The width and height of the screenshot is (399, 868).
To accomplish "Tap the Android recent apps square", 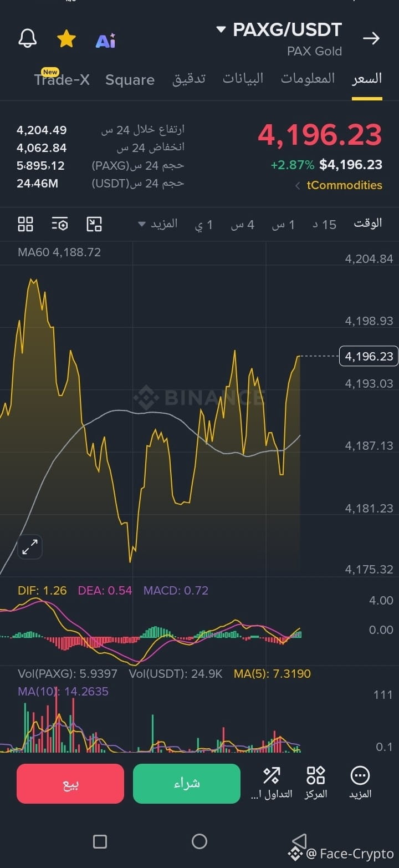I will [x=100, y=842].
